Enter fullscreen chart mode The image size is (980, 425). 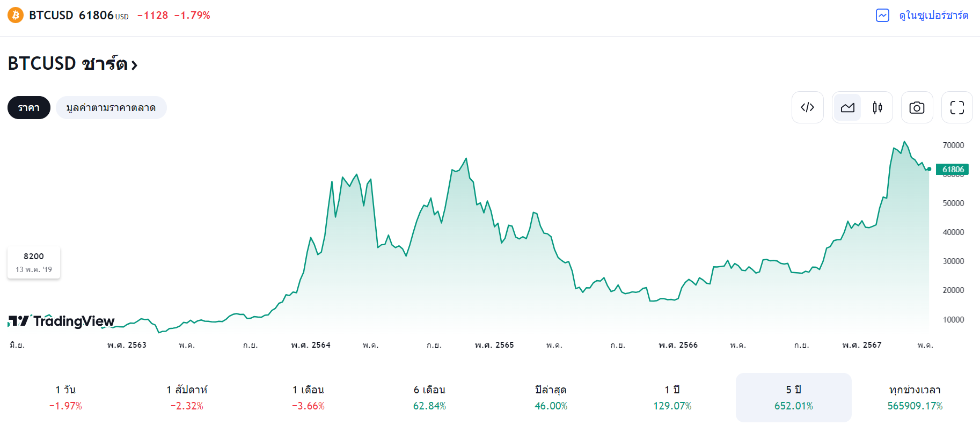pyautogui.click(x=957, y=107)
